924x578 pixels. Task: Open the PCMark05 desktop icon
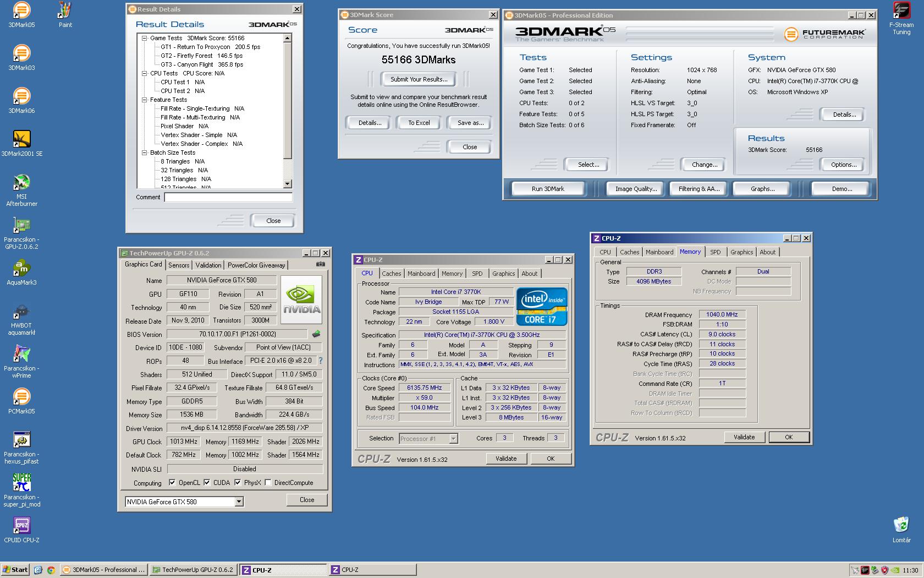pyautogui.click(x=21, y=397)
